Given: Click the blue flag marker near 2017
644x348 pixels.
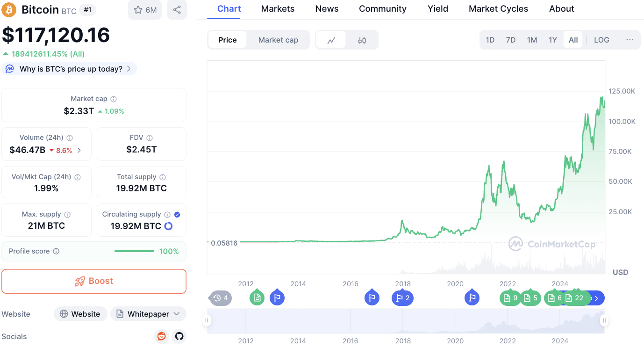Looking at the screenshot, I should point(372,297).
